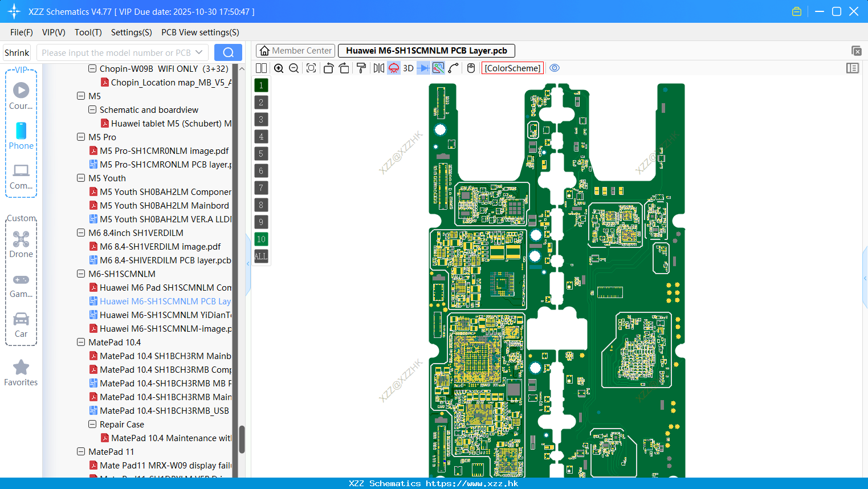Collapse the MatePad 10.4 node
Viewport: 868px width, 489px height.
pyautogui.click(x=81, y=342)
